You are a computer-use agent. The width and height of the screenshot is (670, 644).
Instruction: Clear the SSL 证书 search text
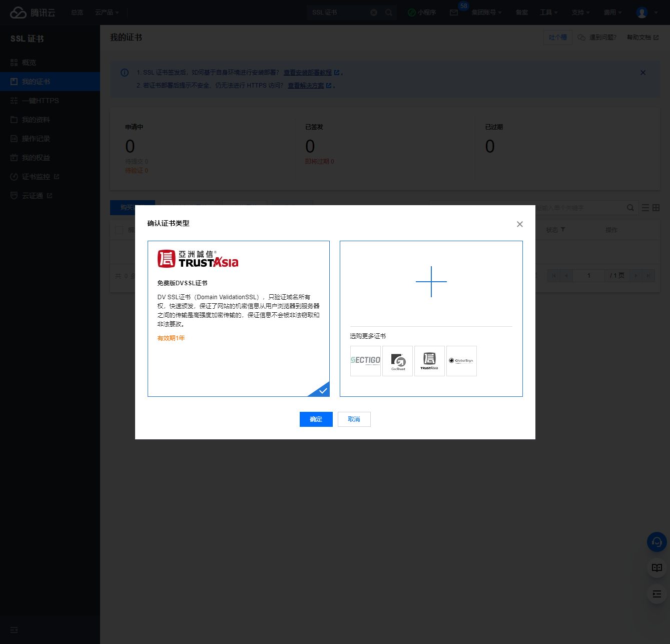(374, 13)
